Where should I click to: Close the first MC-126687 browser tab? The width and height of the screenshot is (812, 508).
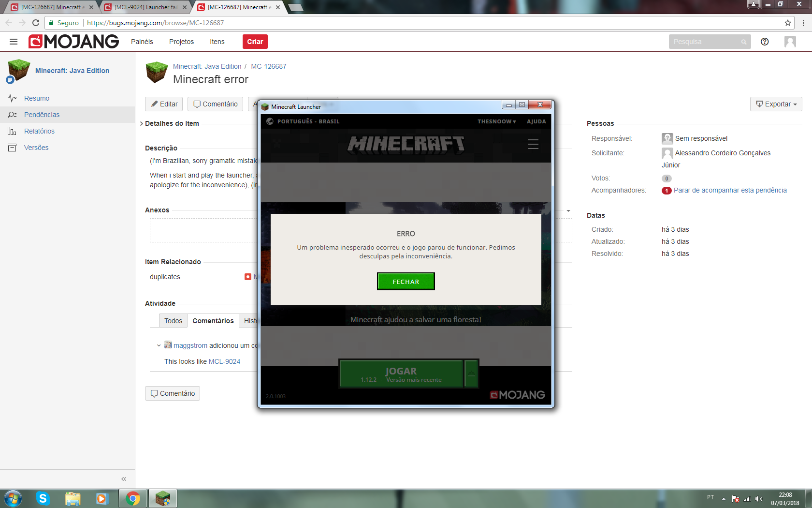(91, 7)
